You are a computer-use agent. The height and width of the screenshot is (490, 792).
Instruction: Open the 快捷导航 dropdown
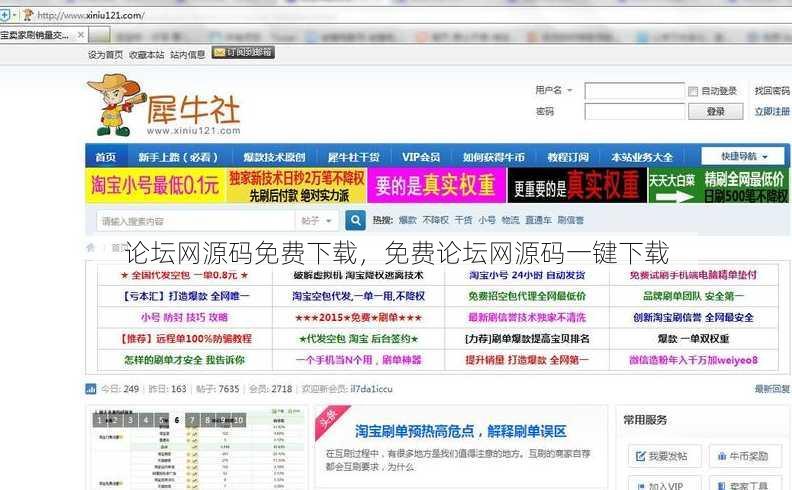point(743,157)
